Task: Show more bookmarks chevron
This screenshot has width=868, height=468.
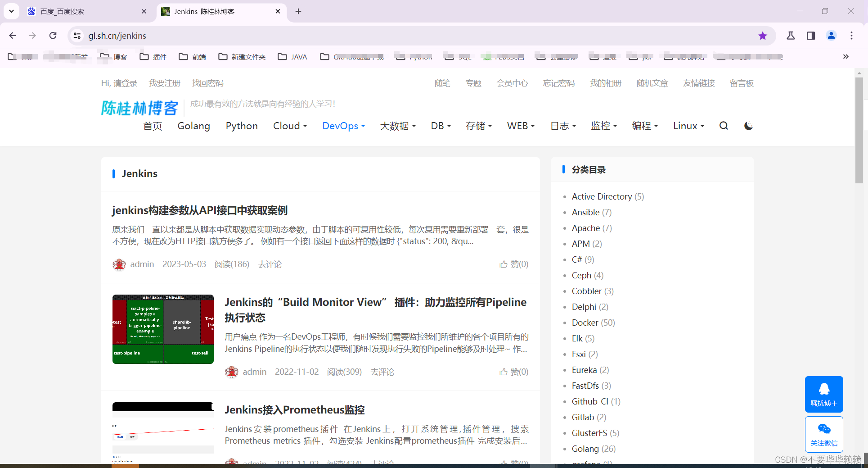Action: pos(846,57)
